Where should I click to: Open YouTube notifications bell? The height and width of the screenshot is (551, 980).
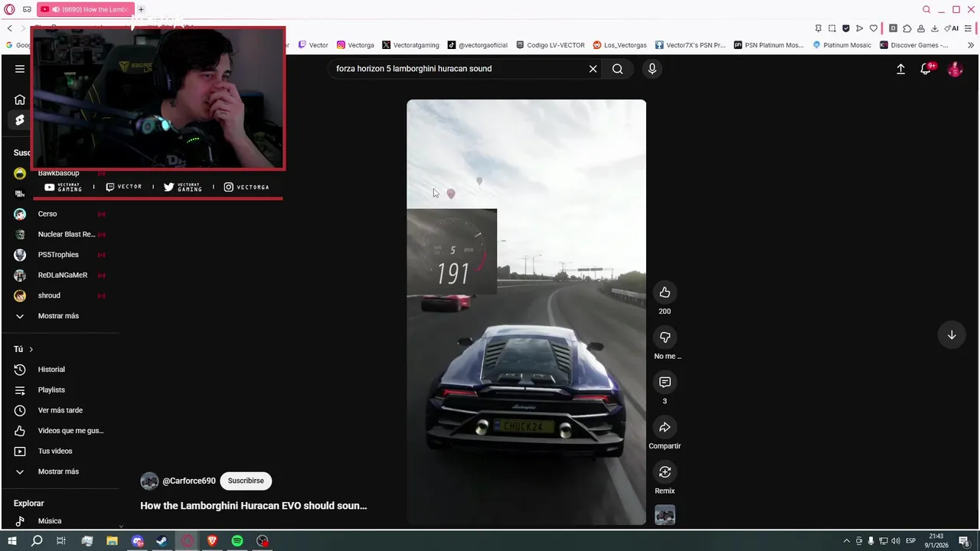click(926, 69)
